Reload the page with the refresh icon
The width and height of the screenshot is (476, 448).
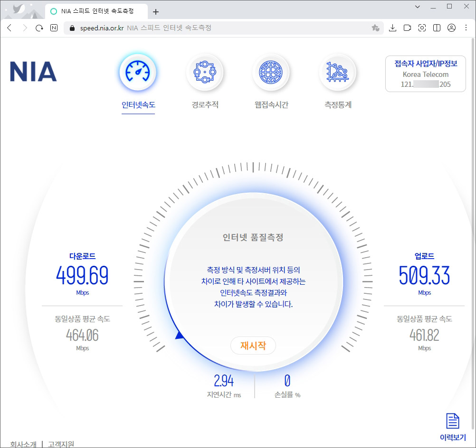39,28
